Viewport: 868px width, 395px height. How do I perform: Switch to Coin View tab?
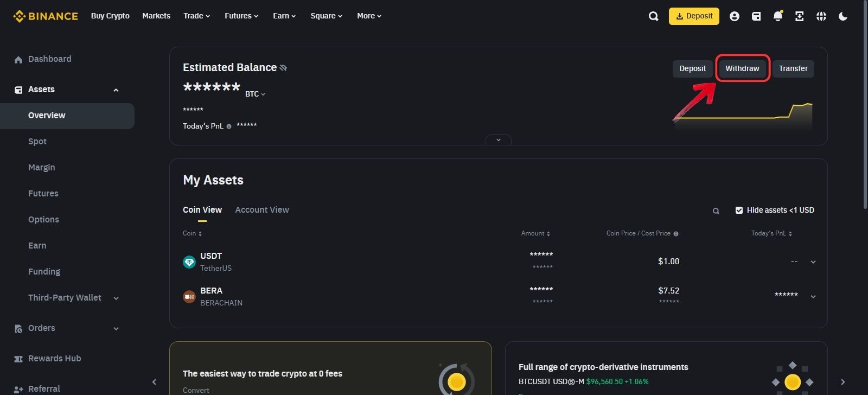pyautogui.click(x=202, y=210)
